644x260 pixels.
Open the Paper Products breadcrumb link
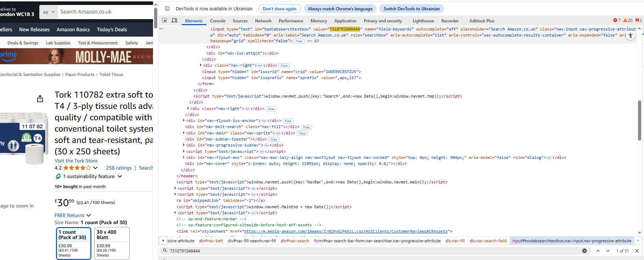point(80,74)
